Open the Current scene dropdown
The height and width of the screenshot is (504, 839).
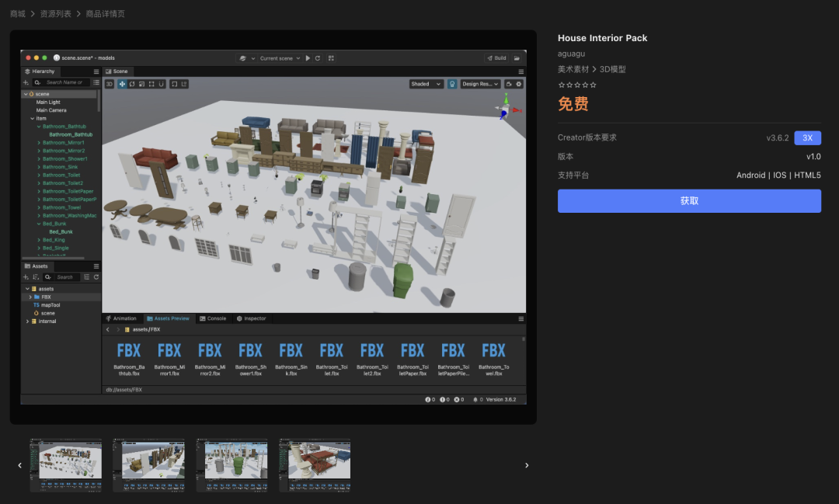280,58
